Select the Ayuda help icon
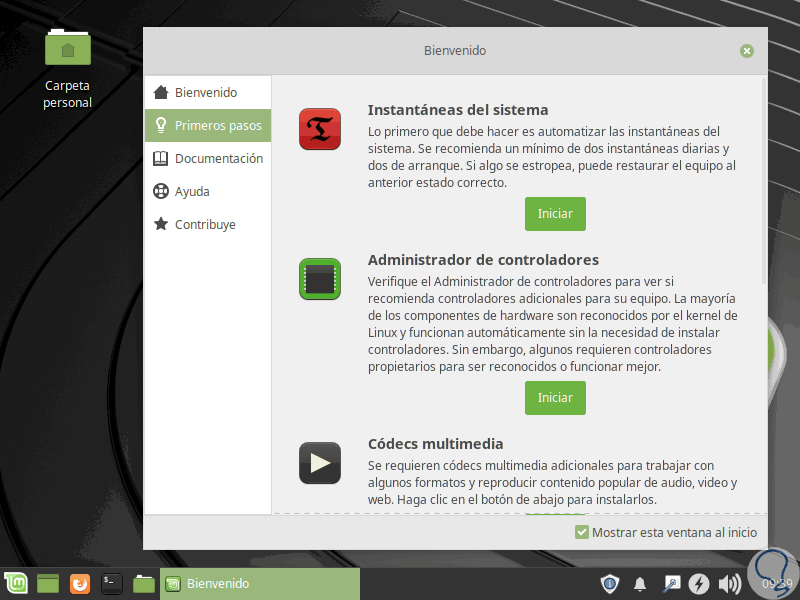800x600 pixels. (x=159, y=191)
